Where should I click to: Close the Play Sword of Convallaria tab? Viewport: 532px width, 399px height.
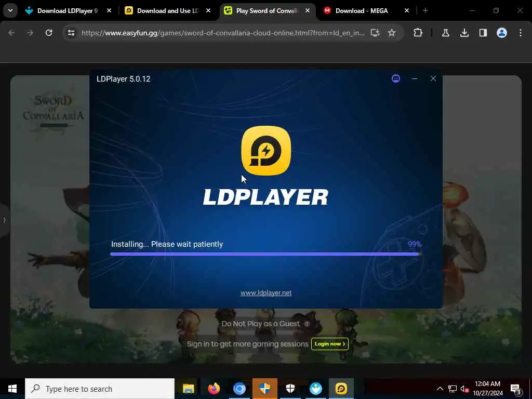coord(308,11)
